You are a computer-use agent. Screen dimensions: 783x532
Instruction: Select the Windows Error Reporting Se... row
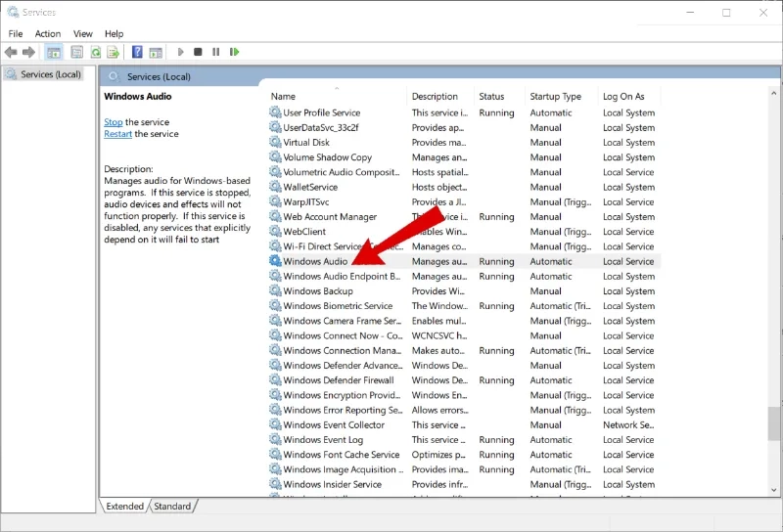pos(464,410)
